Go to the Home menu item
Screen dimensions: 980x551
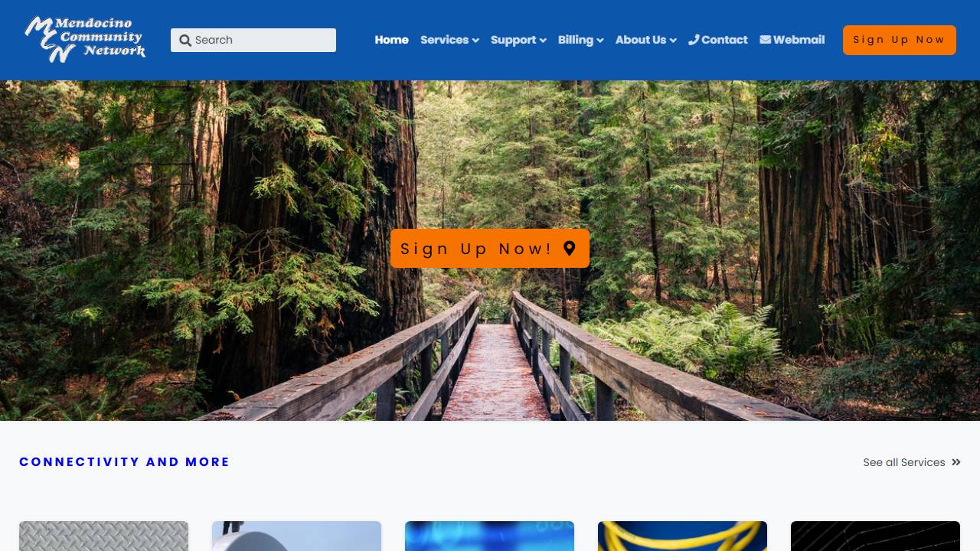click(x=391, y=40)
